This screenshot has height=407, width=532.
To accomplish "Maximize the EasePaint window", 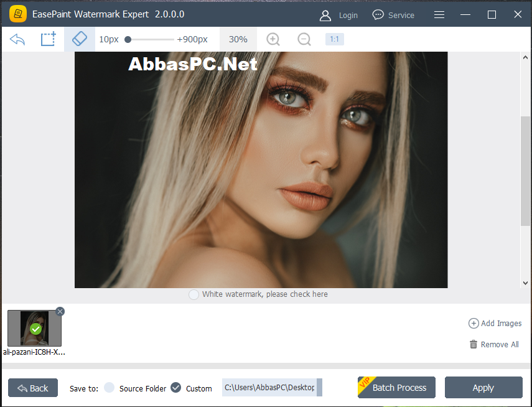I will (492, 14).
